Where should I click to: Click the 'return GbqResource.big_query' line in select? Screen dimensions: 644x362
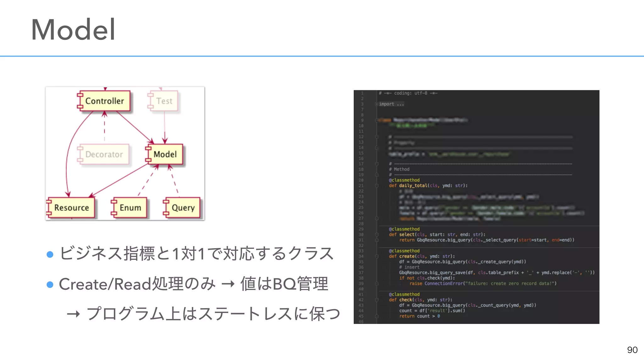click(x=487, y=240)
